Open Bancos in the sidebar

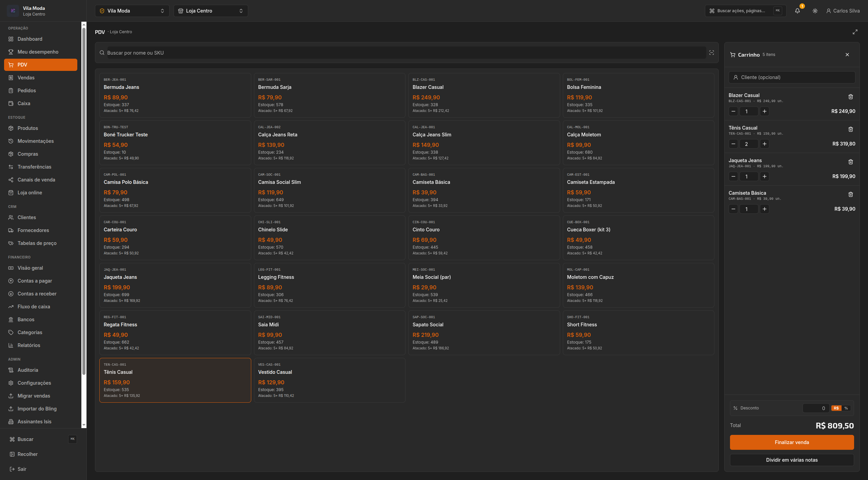(x=41, y=320)
